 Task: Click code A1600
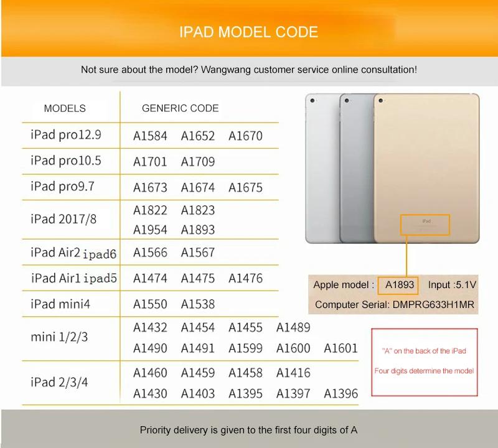(x=293, y=348)
